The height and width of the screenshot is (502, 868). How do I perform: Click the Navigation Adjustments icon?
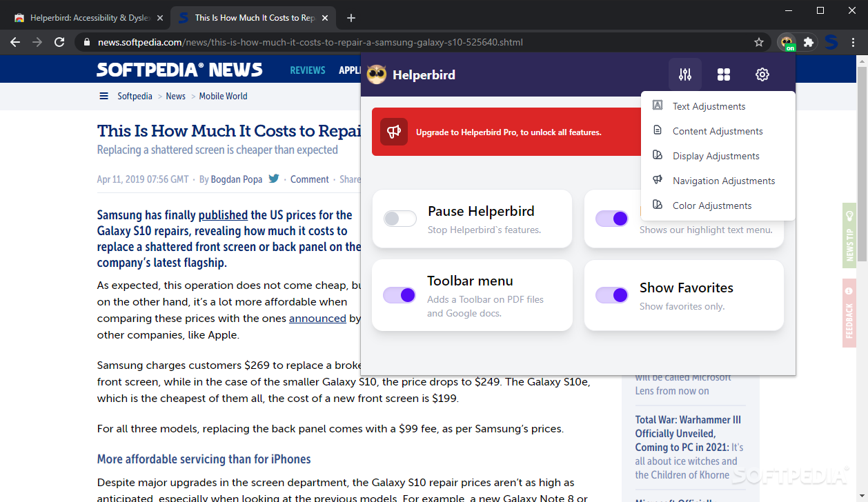point(658,180)
